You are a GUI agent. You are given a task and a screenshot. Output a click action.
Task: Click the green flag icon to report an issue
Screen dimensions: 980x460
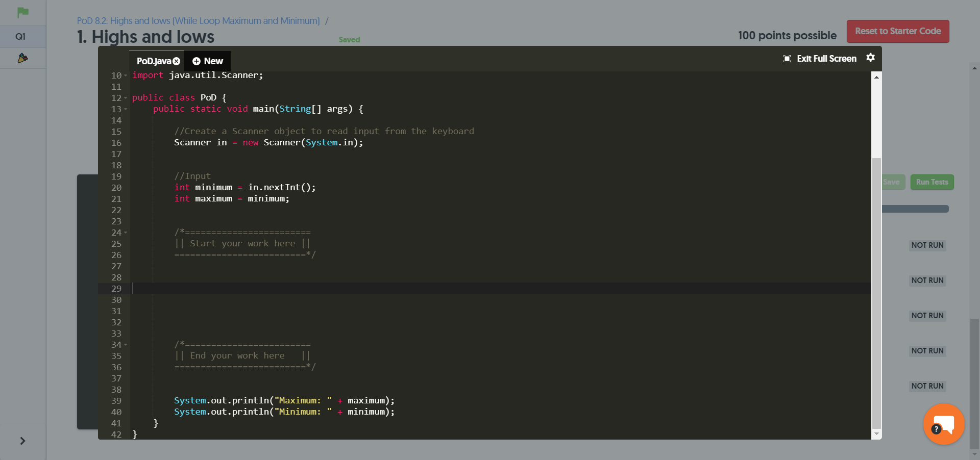click(22, 12)
